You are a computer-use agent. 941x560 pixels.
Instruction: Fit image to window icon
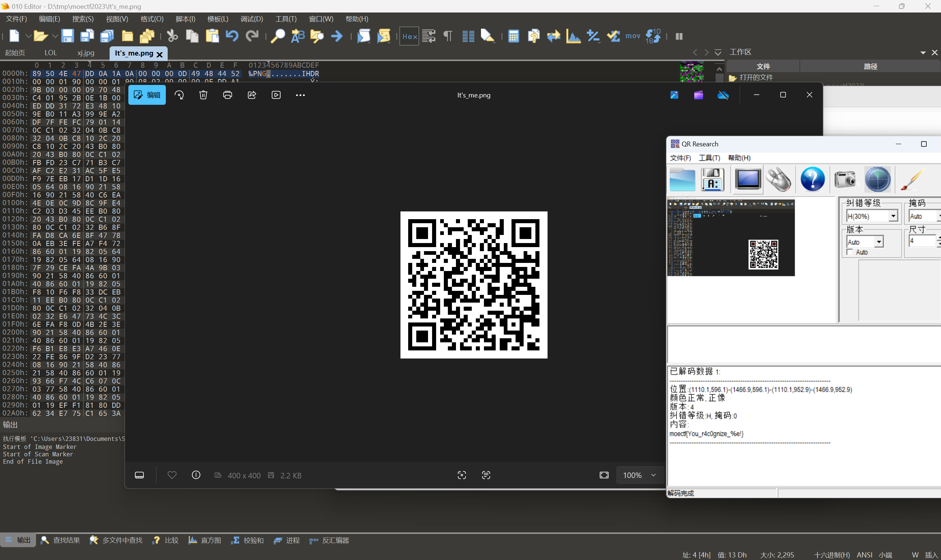pos(604,475)
